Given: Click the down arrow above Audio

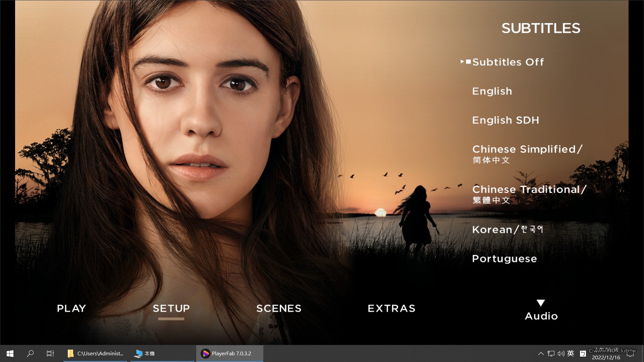Looking at the screenshot, I should click(x=541, y=303).
